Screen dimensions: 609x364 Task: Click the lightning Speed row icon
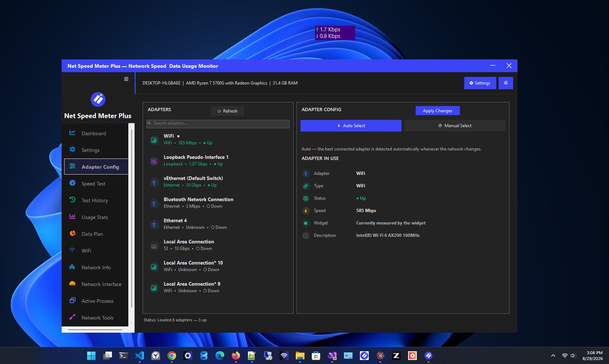(x=306, y=211)
